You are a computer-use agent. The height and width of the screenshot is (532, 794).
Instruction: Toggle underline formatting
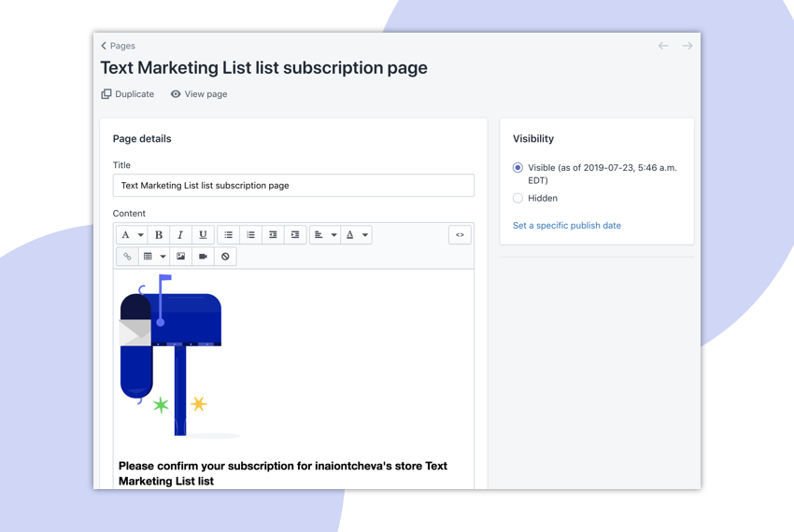pyautogui.click(x=203, y=235)
